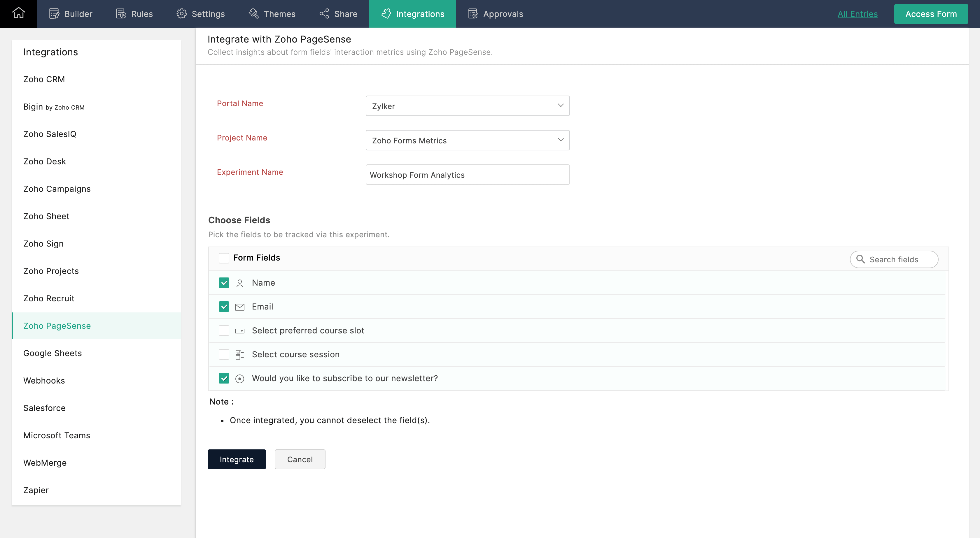Click the Access Form button

click(930, 14)
